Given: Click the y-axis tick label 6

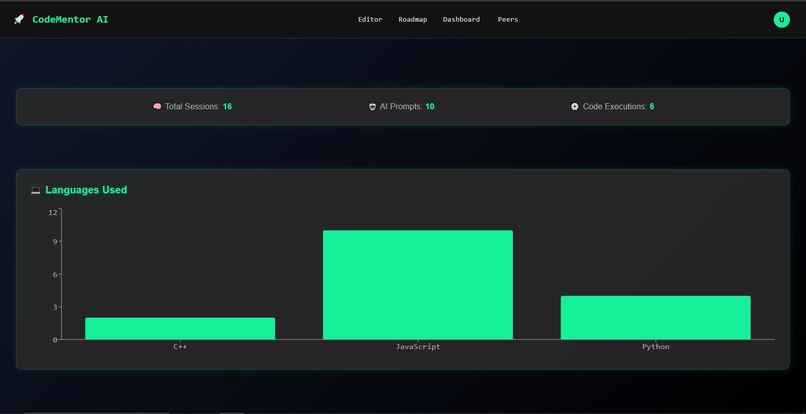Looking at the screenshot, I should click(x=54, y=274).
